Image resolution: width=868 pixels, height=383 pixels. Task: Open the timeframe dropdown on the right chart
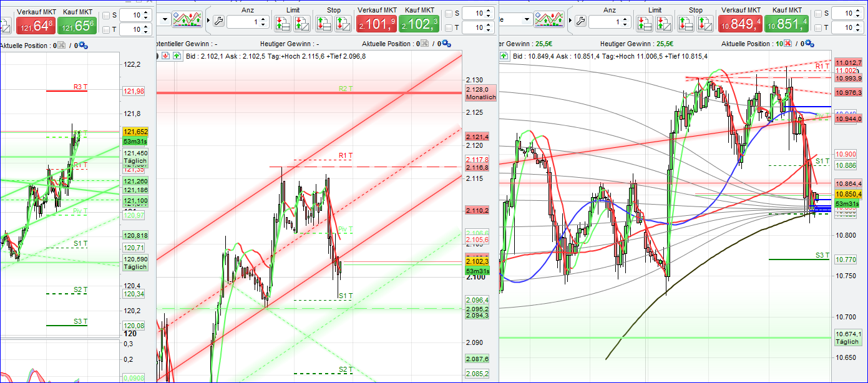(x=527, y=20)
